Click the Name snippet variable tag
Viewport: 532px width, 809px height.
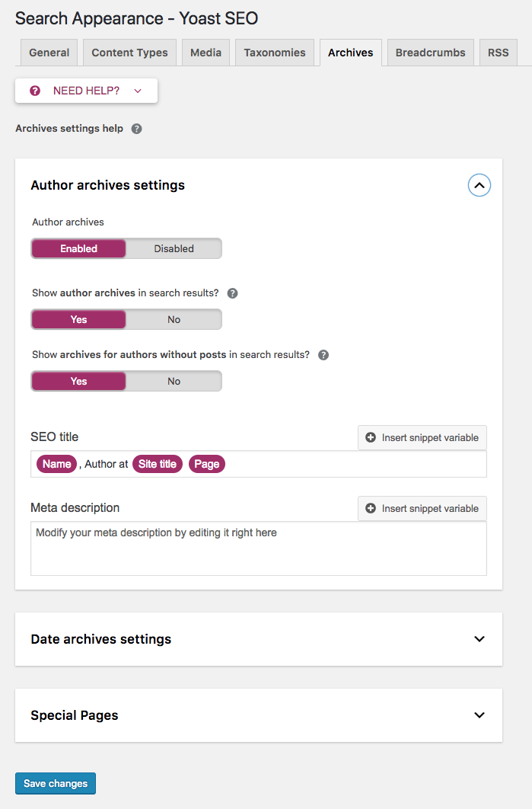click(x=57, y=464)
